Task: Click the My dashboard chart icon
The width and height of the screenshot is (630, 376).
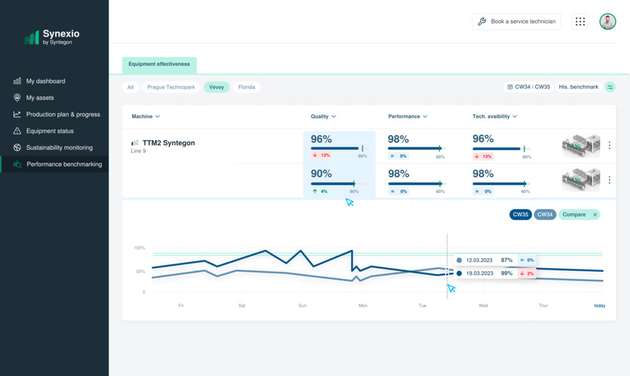Action: click(17, 81)
